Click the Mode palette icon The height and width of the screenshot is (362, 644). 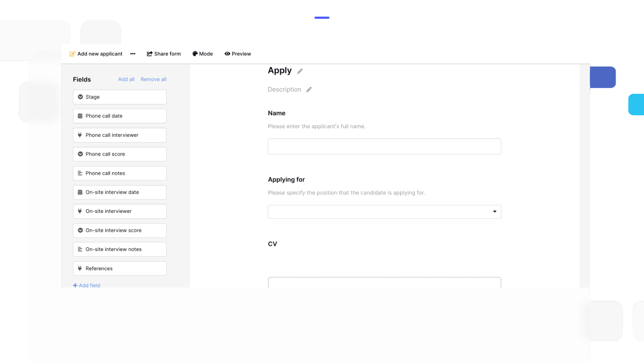[x=195, y=54]
